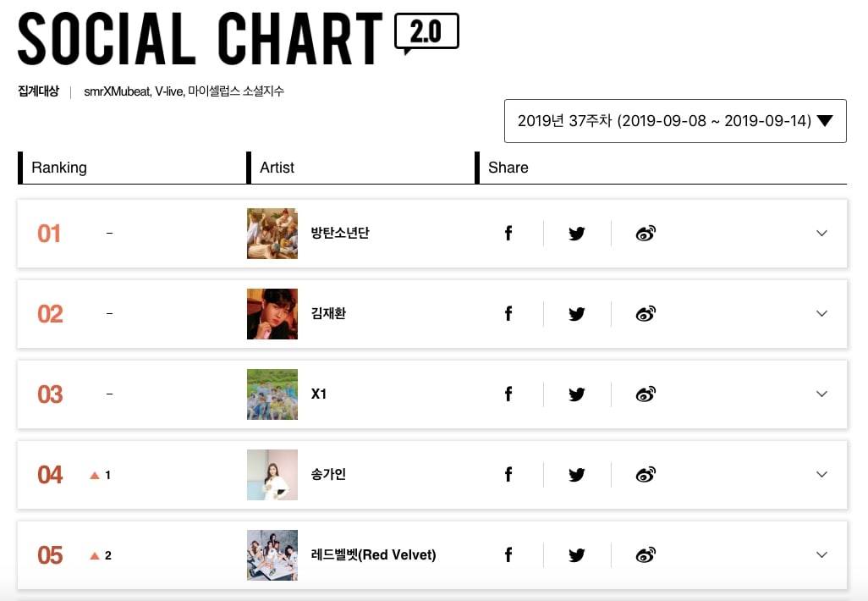Viewport: 868px width, 601px height.
Task: Click the Social Chart 2.0 logo
Action: tap(238, 38)
